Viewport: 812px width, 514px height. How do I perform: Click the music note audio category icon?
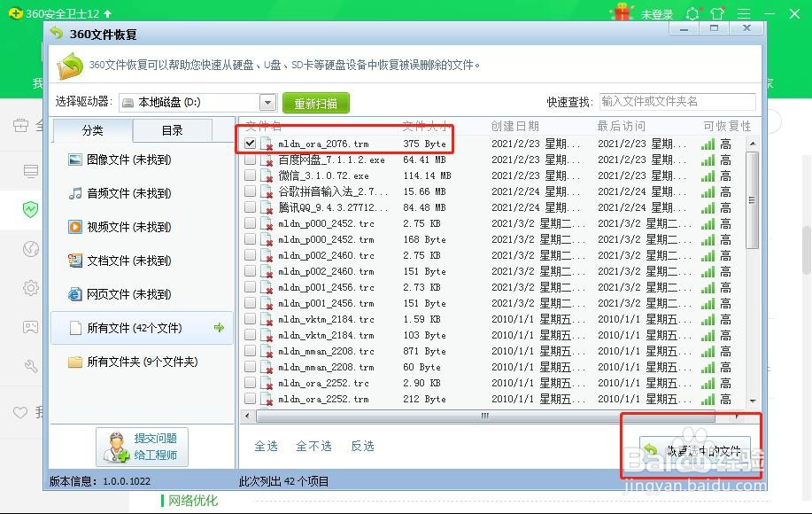click(75, 193)
